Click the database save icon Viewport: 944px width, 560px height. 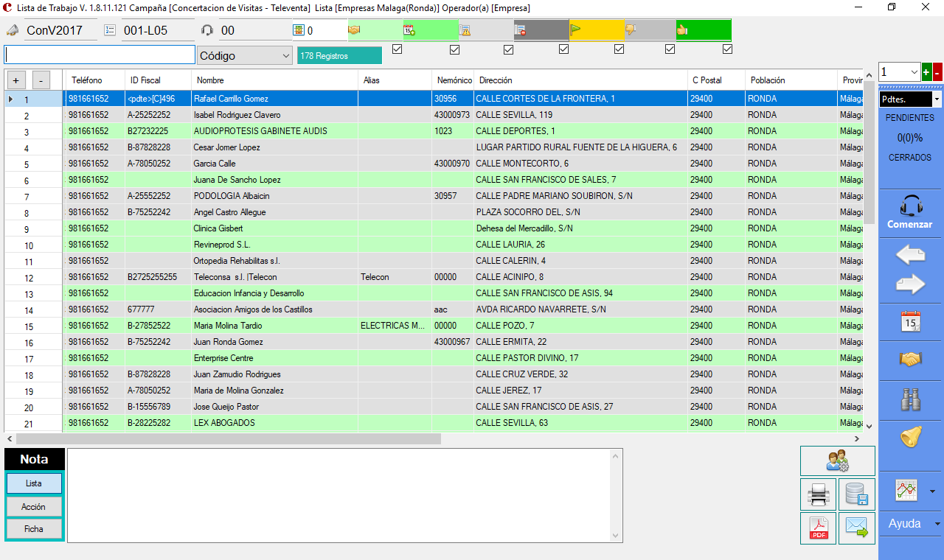point(856,494)
